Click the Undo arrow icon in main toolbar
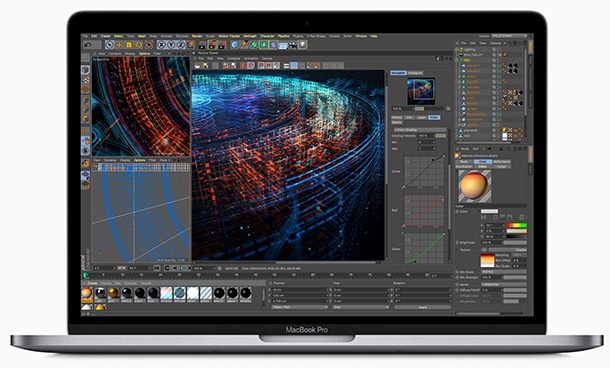This screenshot has height=368, width=610. tap(88, 45)
